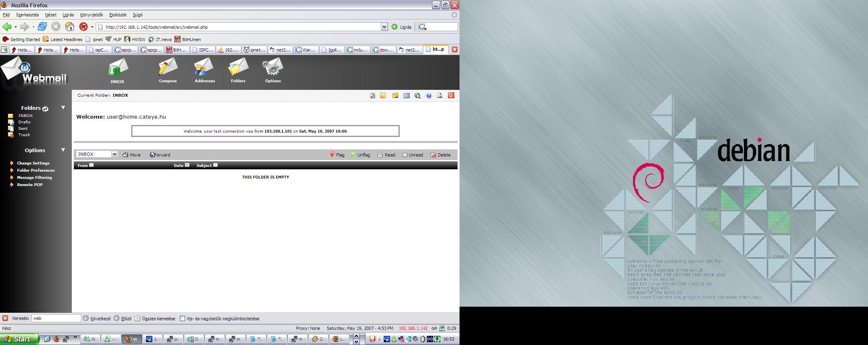Open the Compose mail icon
Image resolution: width=868 pixels, height=345 pixels.
click(x=168, y=68)
